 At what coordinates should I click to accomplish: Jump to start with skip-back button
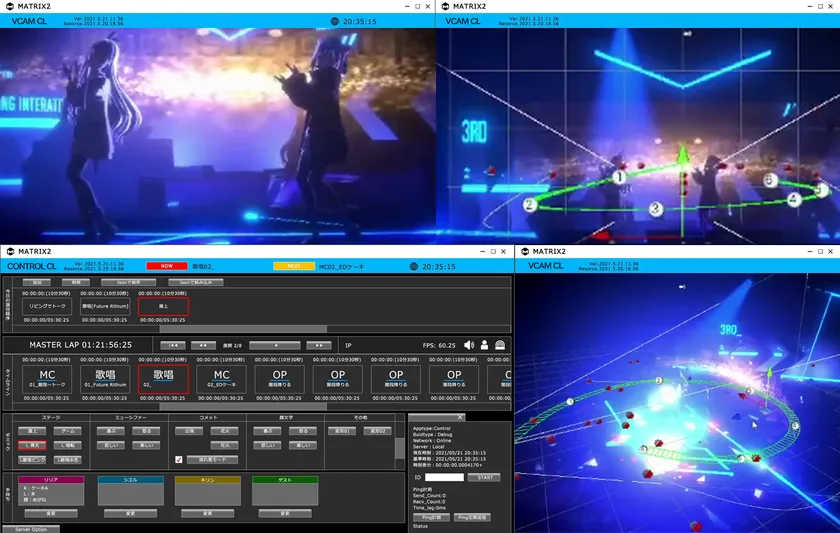(x=173, y=345)
